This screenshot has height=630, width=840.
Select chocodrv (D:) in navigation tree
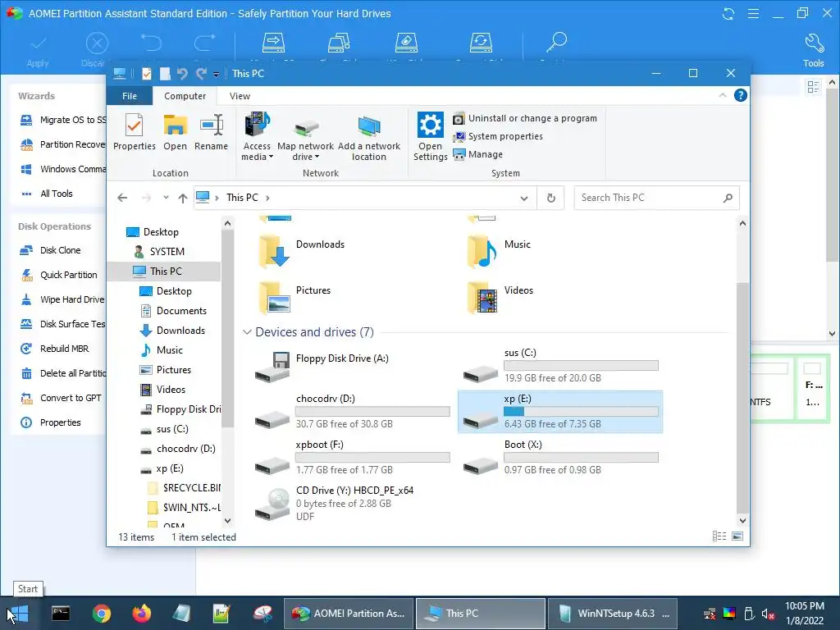point(178,449)
